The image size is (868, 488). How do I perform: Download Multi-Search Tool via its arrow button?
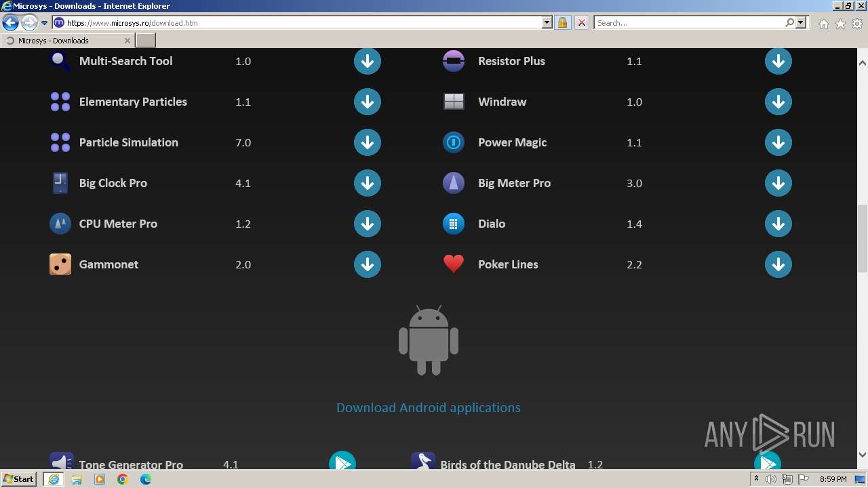click(x=367, y=61)
